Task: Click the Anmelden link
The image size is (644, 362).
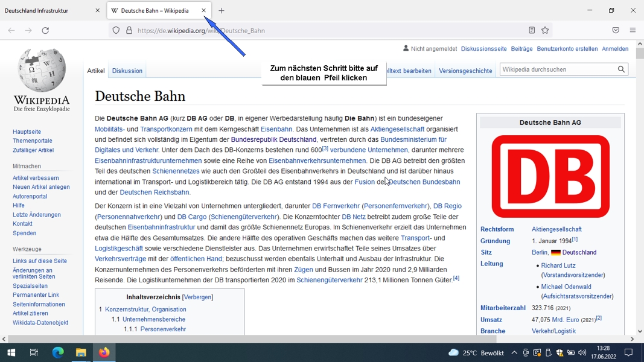Action: point(615,48)
